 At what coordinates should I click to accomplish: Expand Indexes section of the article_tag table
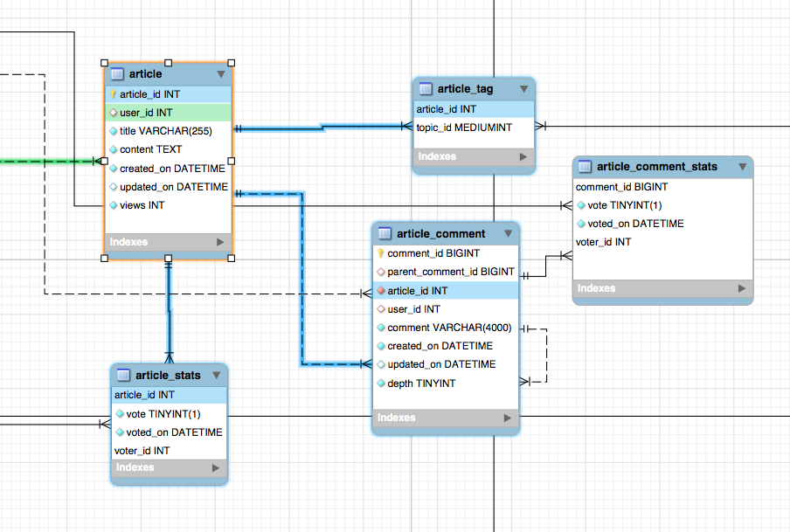point(523,156)
